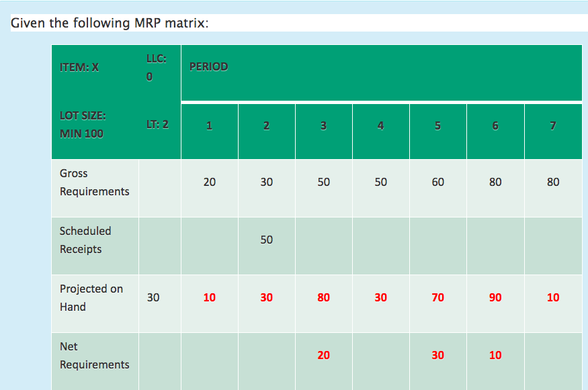Click the period 4 column header
Image resolution: width=588 pixels, height=390 pixels.
pos(380,125)
